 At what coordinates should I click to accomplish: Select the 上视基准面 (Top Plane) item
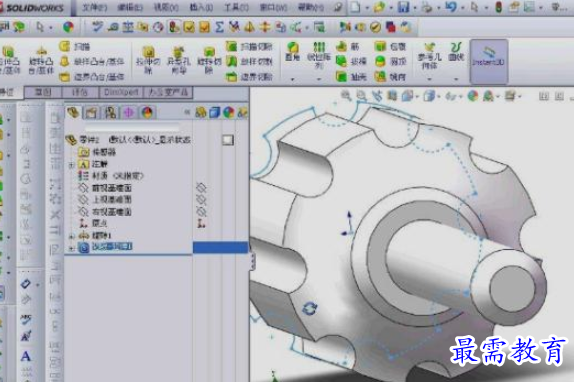point(105,200)
